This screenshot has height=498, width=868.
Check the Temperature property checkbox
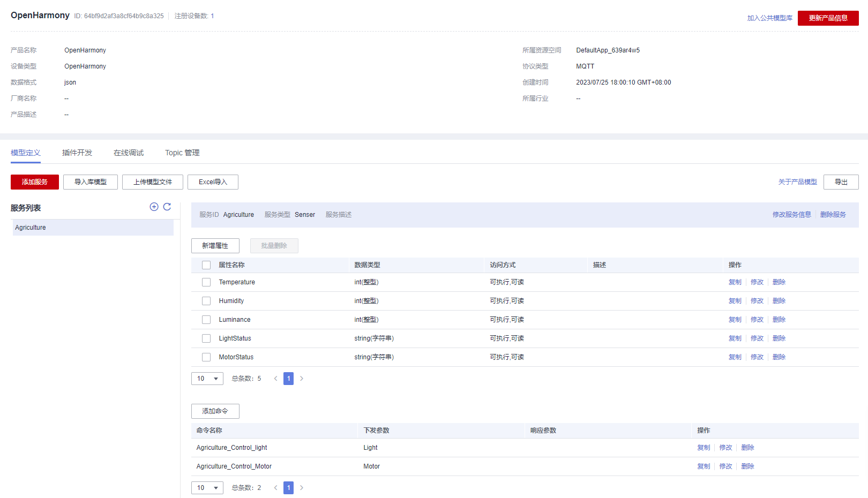tap(206, 282)
